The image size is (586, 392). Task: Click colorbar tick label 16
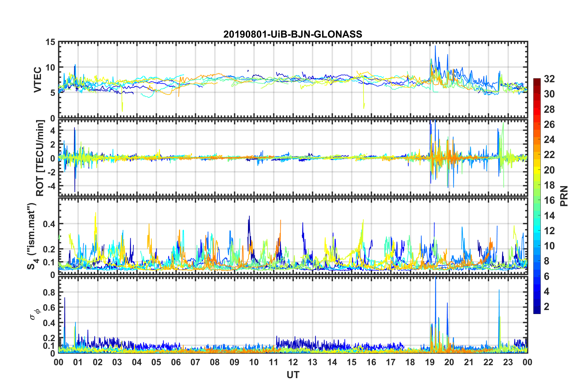pos(549,200)
